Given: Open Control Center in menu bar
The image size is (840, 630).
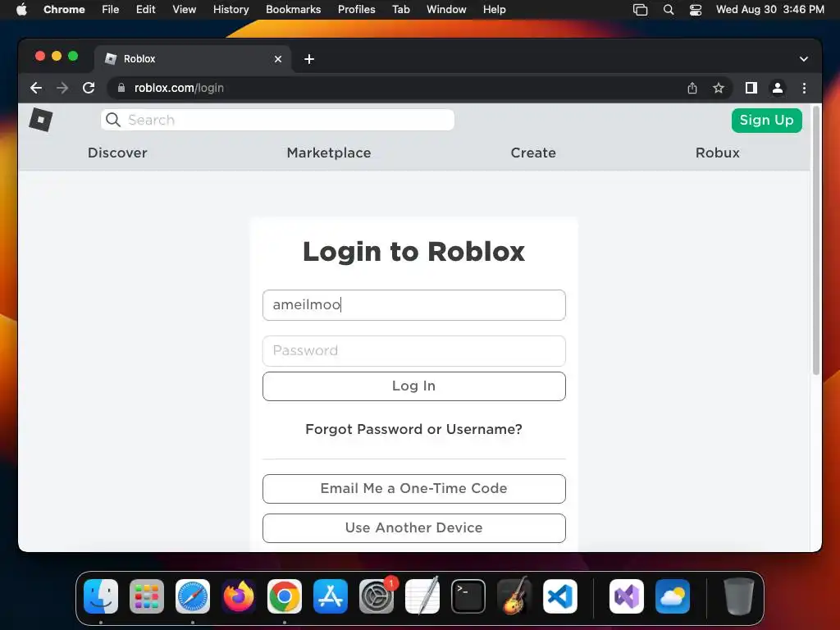Looking at the screenshot, I should pos(696,10).
